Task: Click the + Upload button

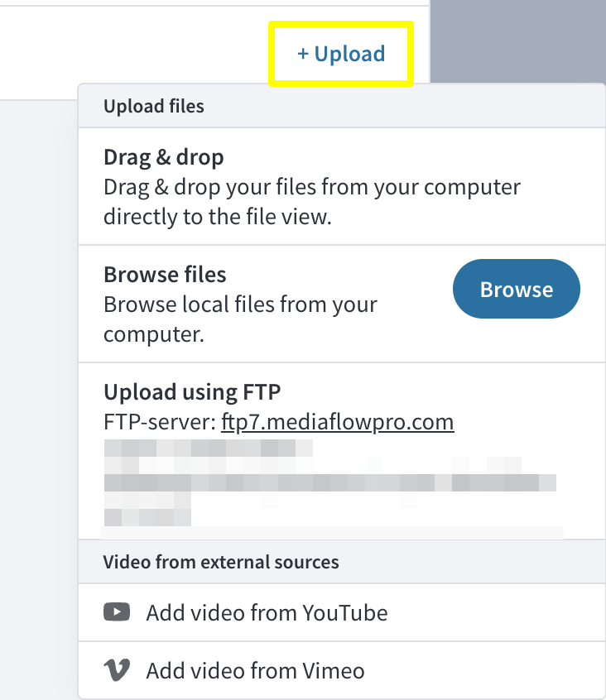Action: click(x=341, y=54)
